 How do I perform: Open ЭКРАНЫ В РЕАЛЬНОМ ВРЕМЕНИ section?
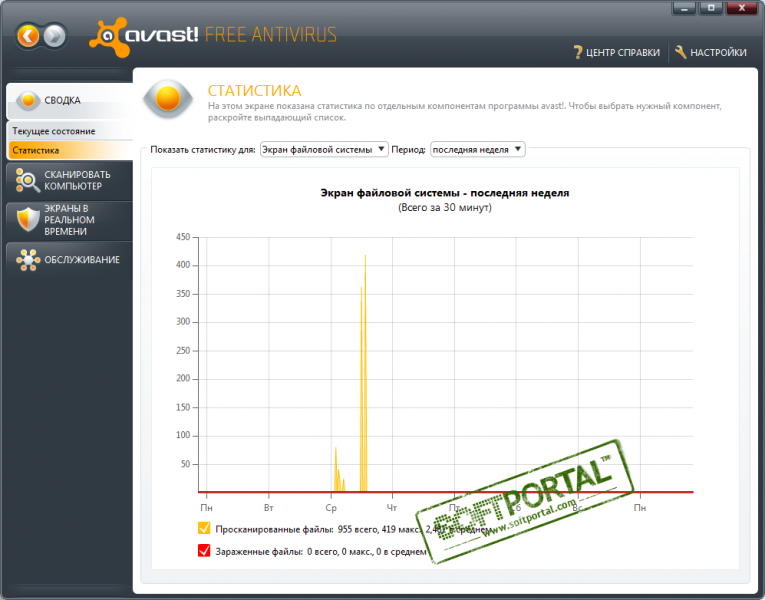[69, 220]
